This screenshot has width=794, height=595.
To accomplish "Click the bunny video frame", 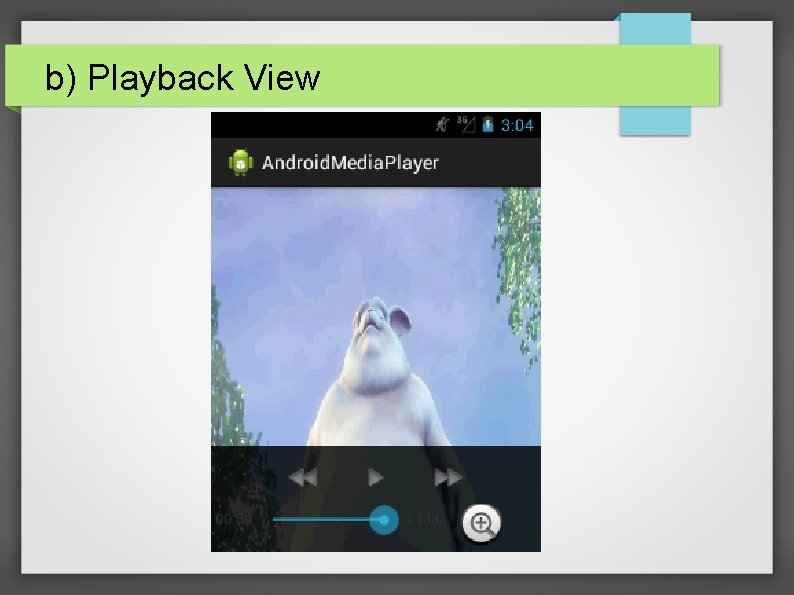I will pos(376,316).
